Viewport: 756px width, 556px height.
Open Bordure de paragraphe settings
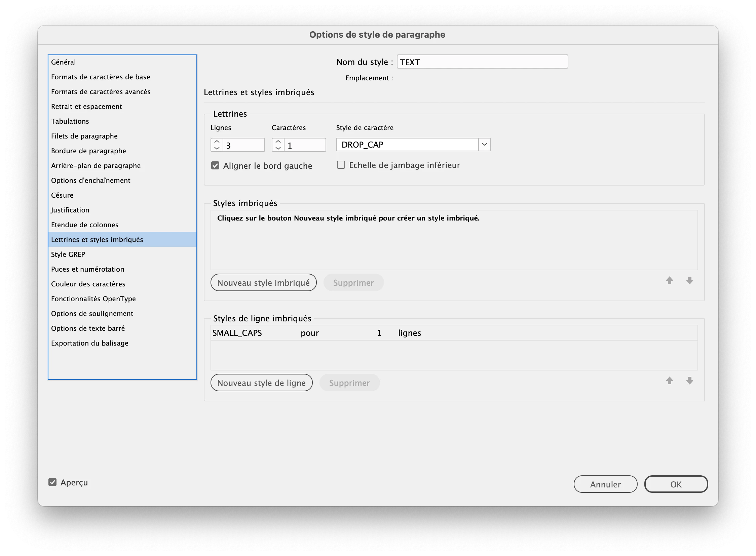[122, 151]
